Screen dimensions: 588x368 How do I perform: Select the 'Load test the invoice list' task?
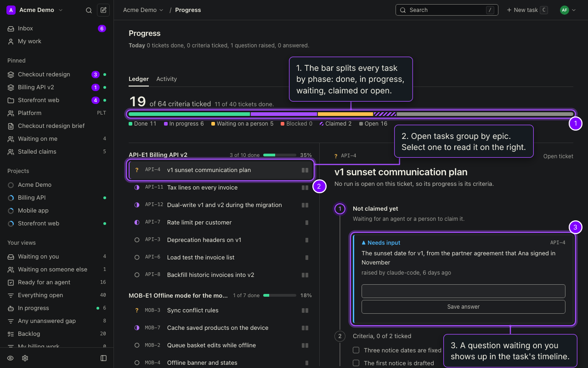220,258
